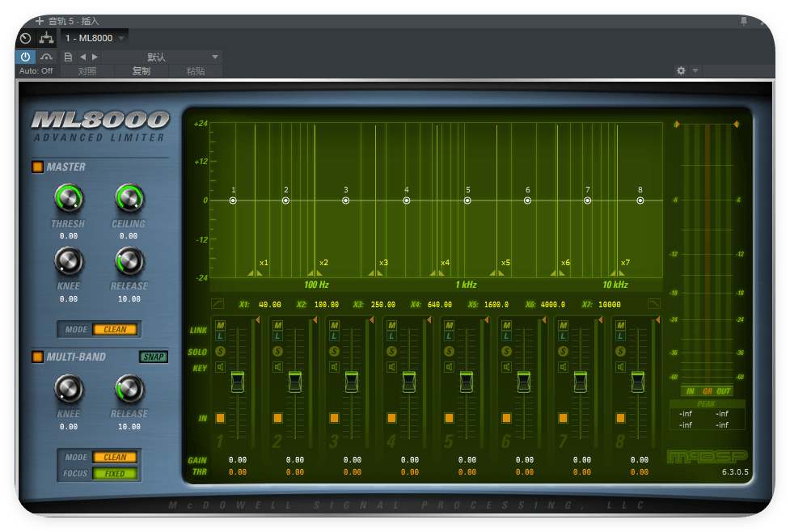Screen dimensions: 790x532
Task: Click band 2 GAIN value 0.00
Action: pyautogui.click(x=295, y=459)
